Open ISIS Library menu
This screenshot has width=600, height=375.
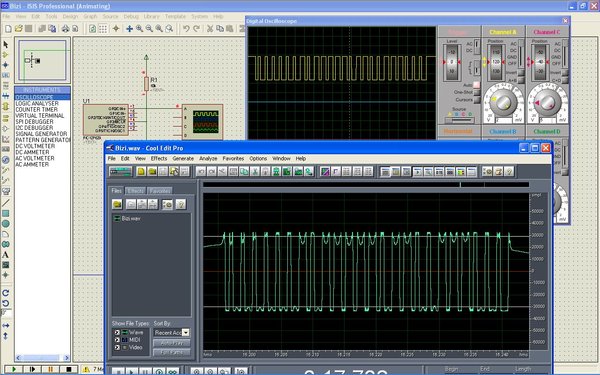pos(151,16)
